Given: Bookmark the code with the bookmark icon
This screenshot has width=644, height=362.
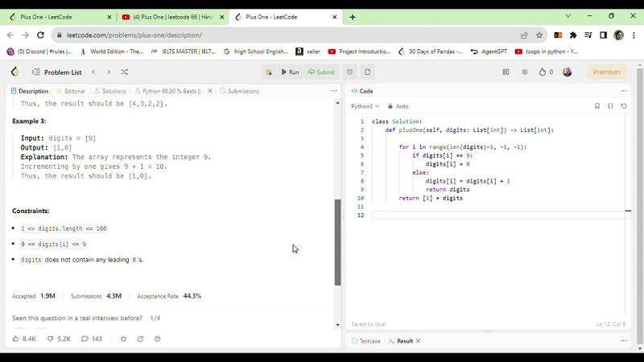Looking at the screenshot, I should (x=597, y=106).
